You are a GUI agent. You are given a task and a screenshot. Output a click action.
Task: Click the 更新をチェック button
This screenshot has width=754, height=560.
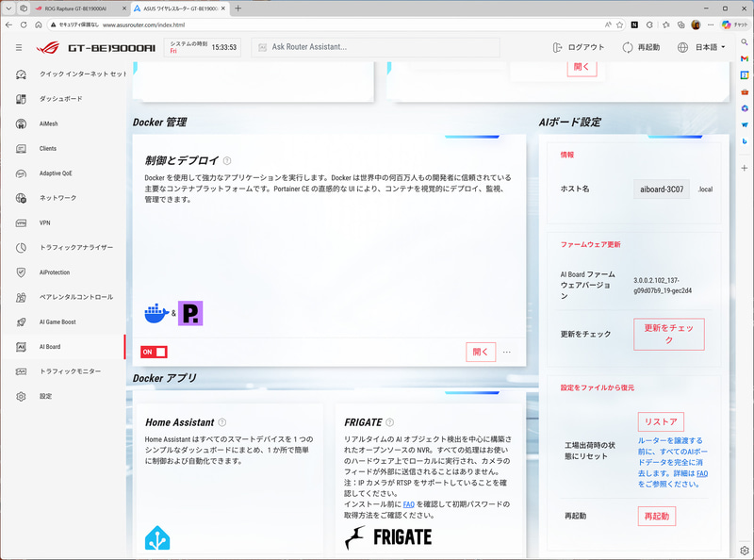pos(669,334)
